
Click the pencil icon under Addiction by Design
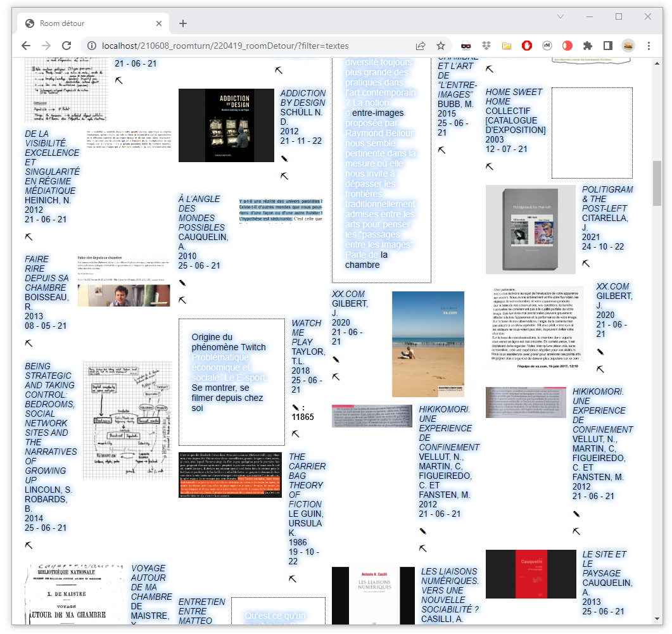click(x=284, y=159)
